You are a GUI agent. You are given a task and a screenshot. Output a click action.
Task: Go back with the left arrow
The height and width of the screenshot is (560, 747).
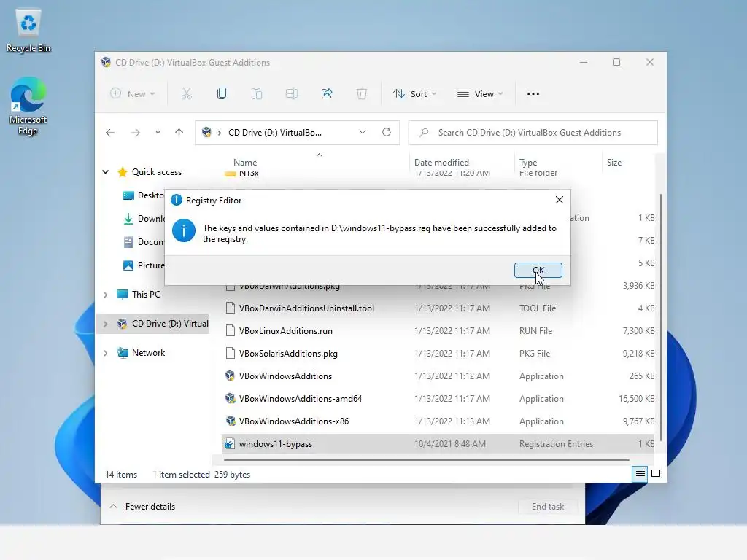(110, 133)
